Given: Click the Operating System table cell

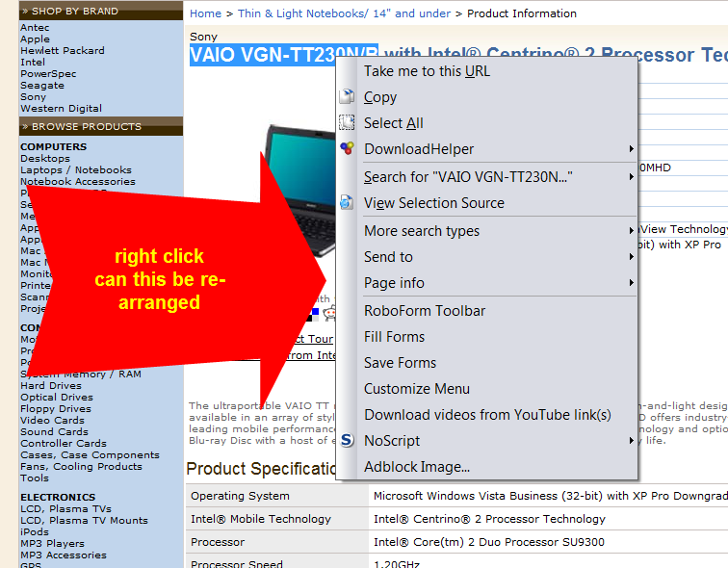Looking at the screenshot, I should (x=277, y=496).
